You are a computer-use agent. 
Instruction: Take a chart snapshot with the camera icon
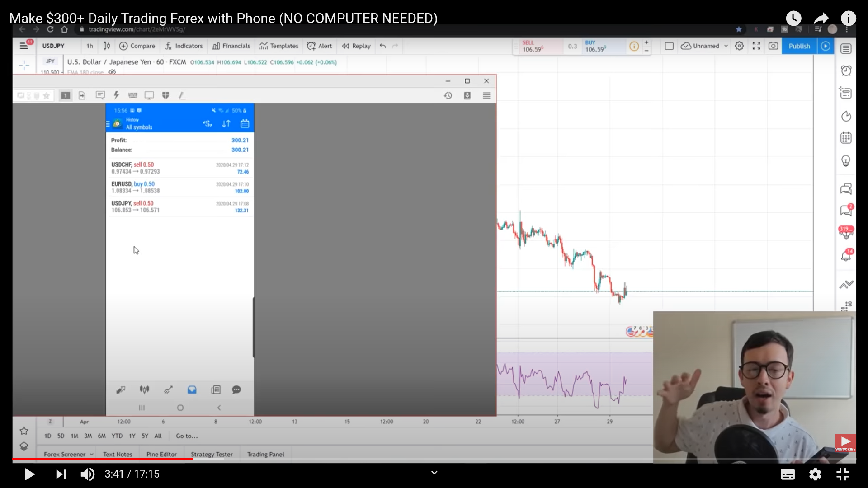pyautogui.click(x=773, y=46)
